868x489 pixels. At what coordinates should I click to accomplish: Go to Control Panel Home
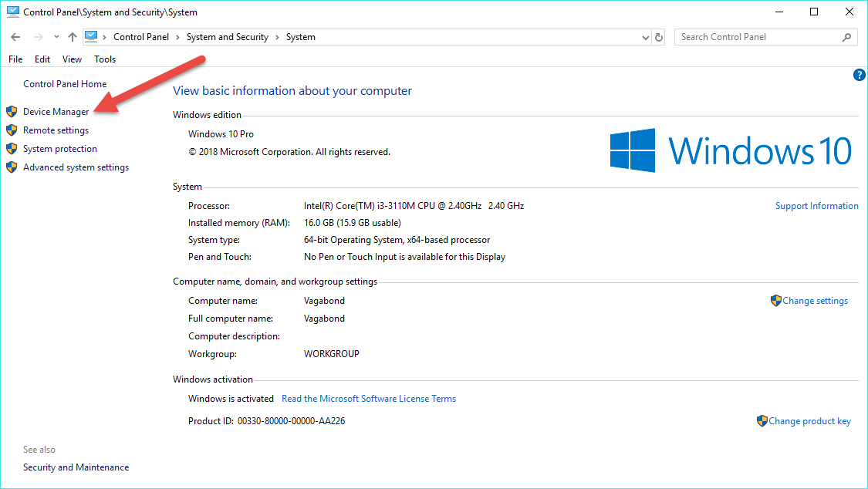pyautogui.click(x=65, y=84)
